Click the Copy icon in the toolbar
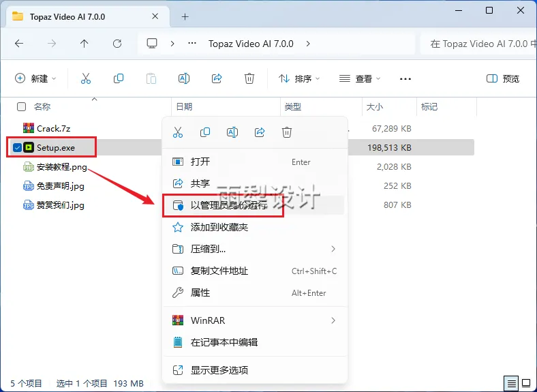 (119, 79)
